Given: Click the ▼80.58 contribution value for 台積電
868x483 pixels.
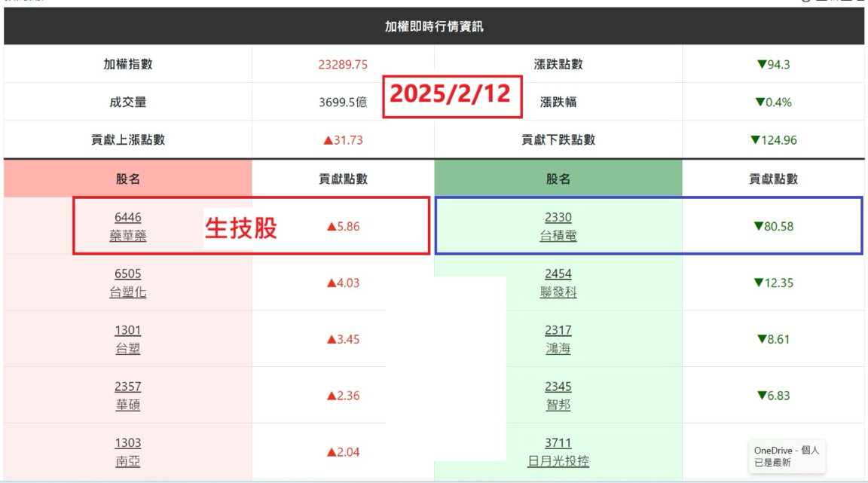Looking at the screenshot, I should tap(773, 226).
